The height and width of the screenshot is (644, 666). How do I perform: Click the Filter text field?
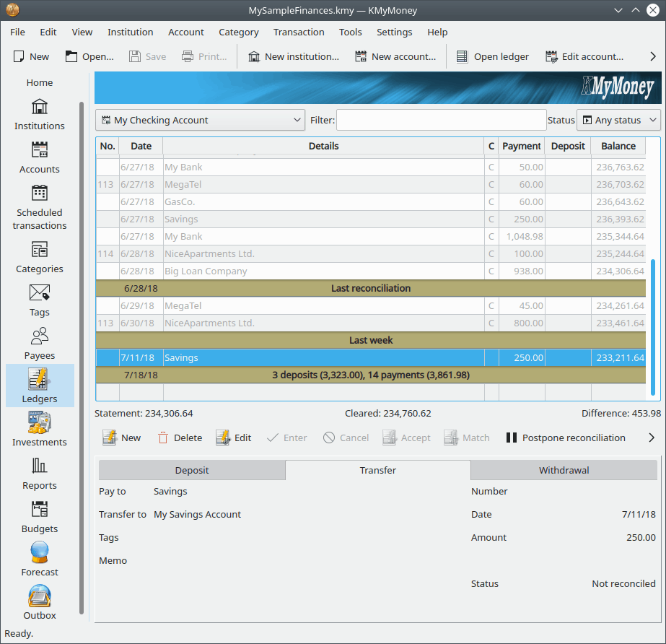pos(441,120)
